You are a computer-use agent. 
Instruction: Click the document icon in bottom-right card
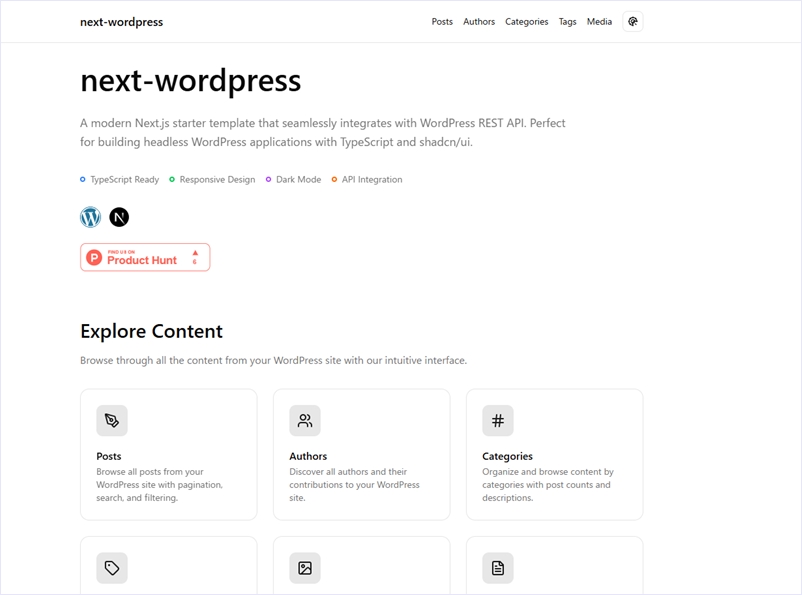tap(498, 568)
